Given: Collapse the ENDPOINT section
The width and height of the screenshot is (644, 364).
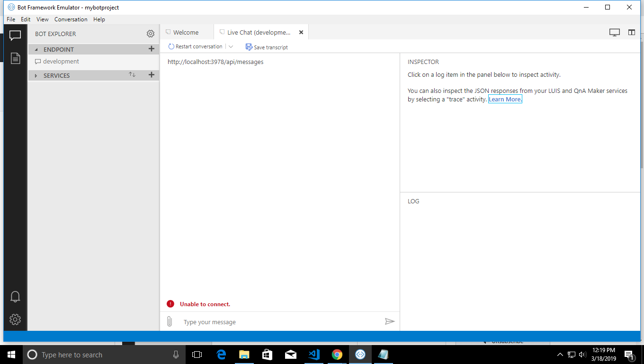Looking at the screenshot, I should [x=36, y=49].
